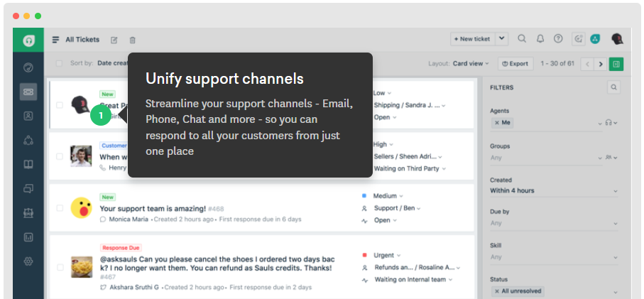Click the New ticket button
The height and width of the screenshot is (299, 644).
point(471,39)
